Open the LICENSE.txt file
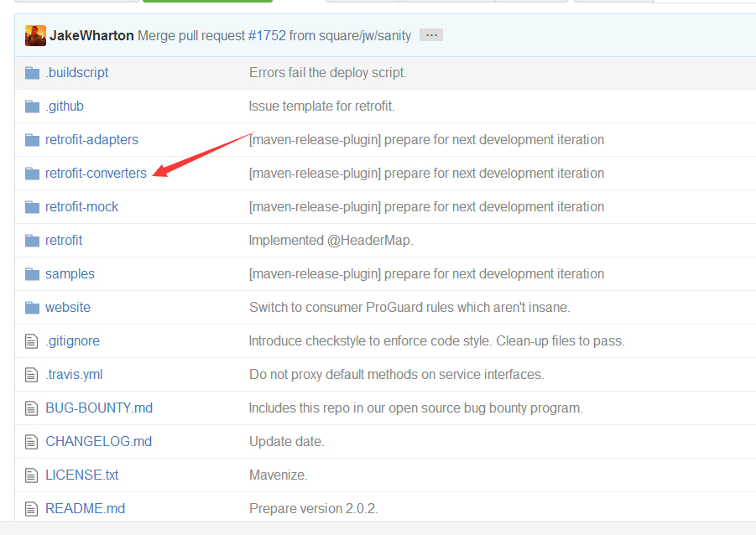The height and width of the screenshot is (535, 756). click(82, 475)
